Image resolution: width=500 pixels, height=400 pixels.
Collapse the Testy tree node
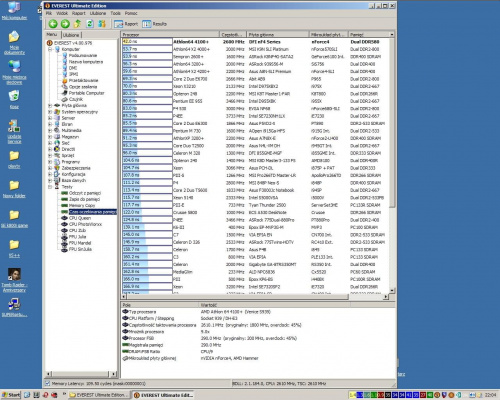click(x=50, y=187)
